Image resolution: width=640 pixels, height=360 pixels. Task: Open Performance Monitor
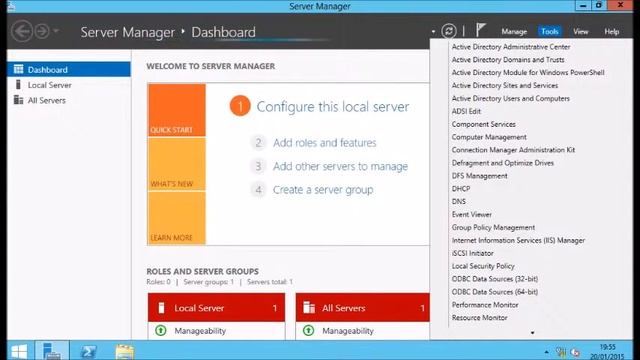pyautogui.click(x=485, y=305)
